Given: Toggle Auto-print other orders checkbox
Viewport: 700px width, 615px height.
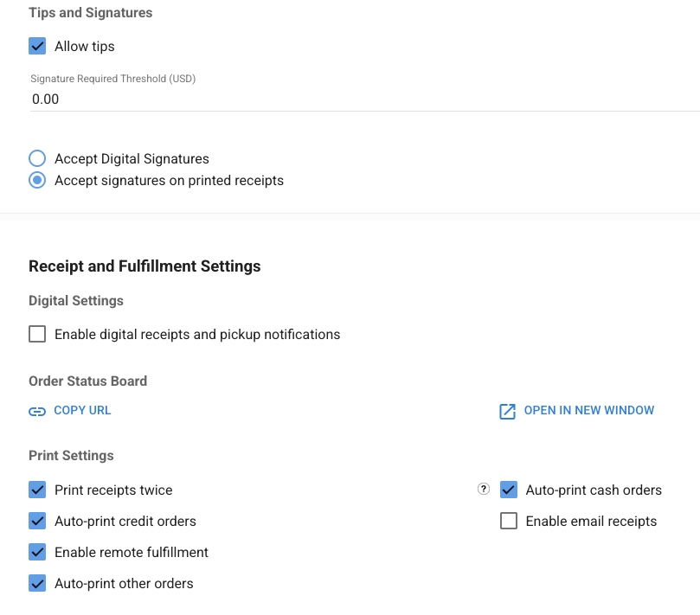Looking at the screenshot, I should point(37,583).
